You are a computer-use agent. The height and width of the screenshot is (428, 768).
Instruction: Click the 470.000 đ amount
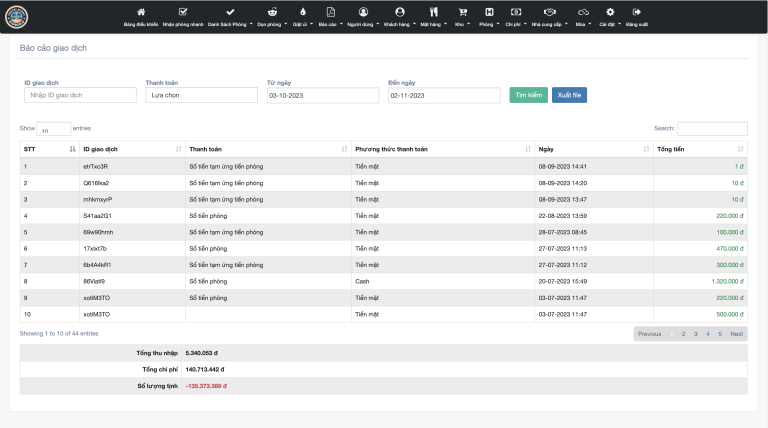[x=730, y=249]
